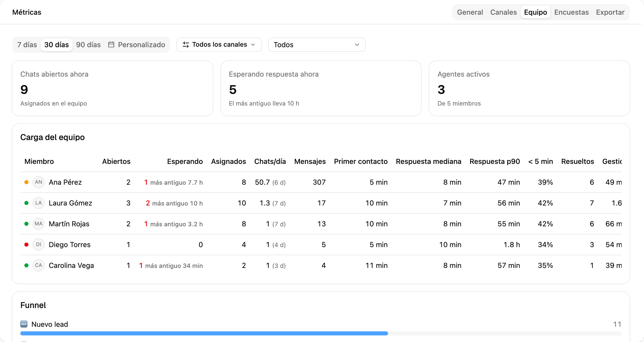Click the Martín Rojas name
644x342 pixels.
69,224
